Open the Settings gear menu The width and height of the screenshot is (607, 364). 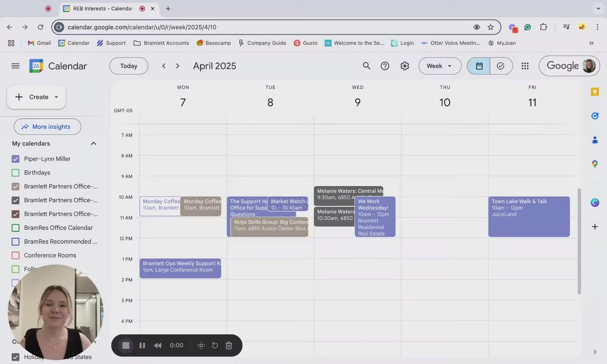(405, 66)
